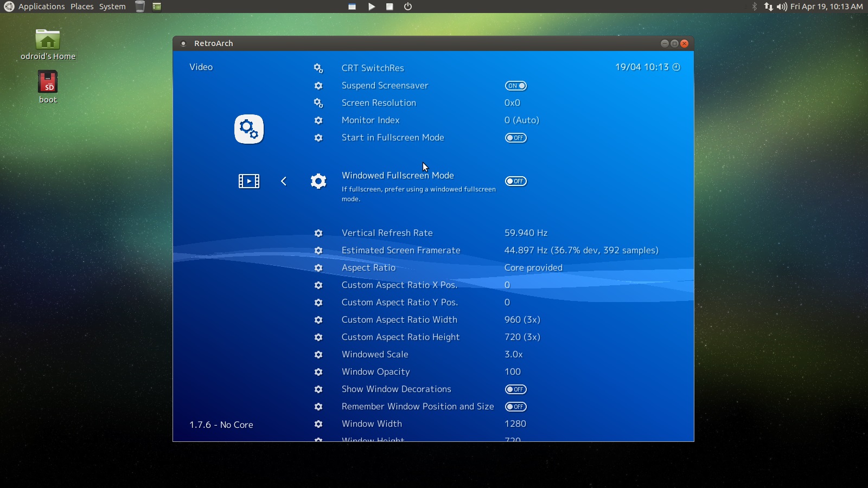The height and width of the screenshot is (488, 868).
Task: Click the volume icon in the system tray
Action: 781,7
